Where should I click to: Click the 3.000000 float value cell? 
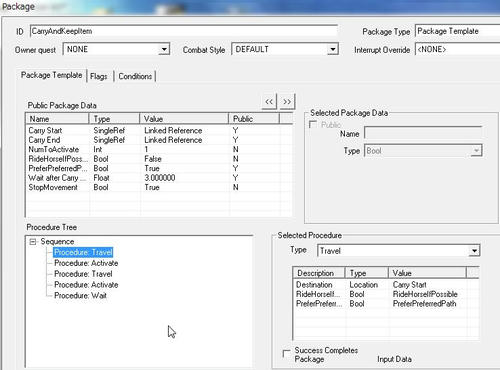[x=160, y=178]
